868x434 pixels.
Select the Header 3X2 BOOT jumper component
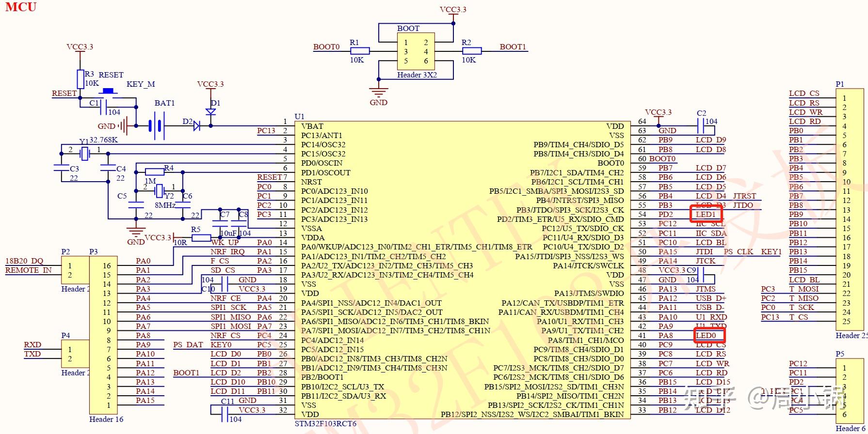tap(416, 52)
